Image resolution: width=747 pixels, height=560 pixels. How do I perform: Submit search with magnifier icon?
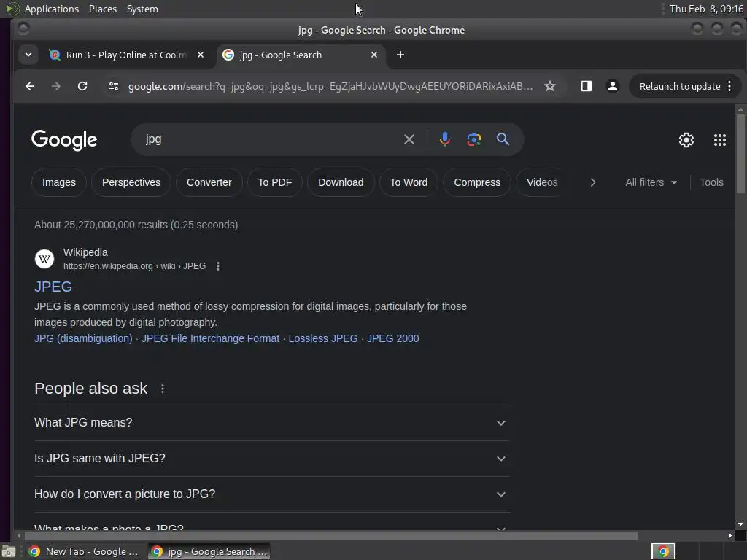503,139
